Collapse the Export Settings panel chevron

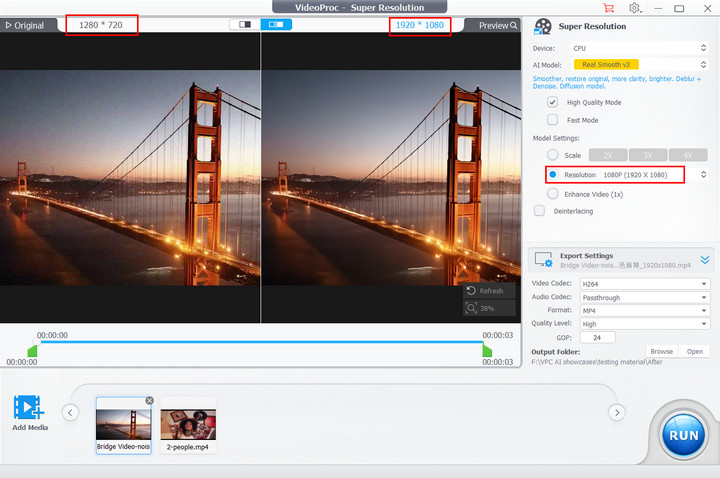[705, 260]
